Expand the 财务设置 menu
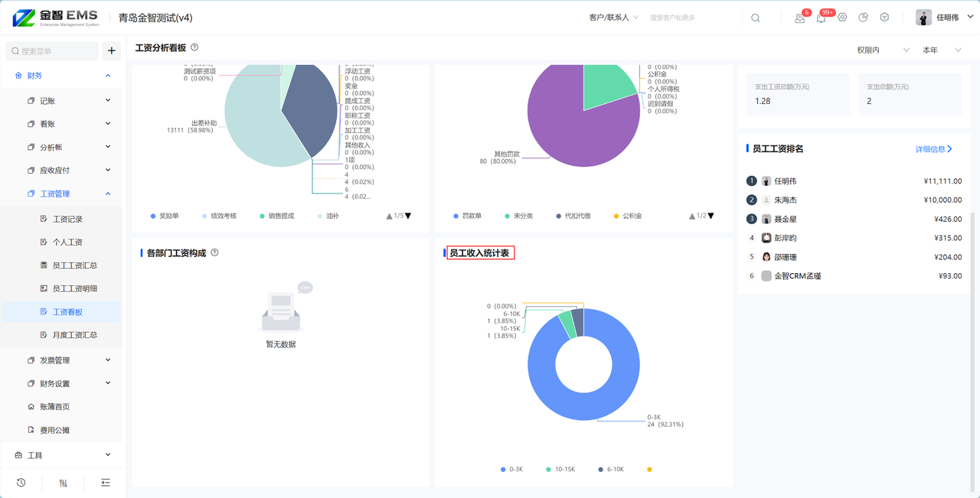This screenshot has width=980, height=498. coord(108,383)
